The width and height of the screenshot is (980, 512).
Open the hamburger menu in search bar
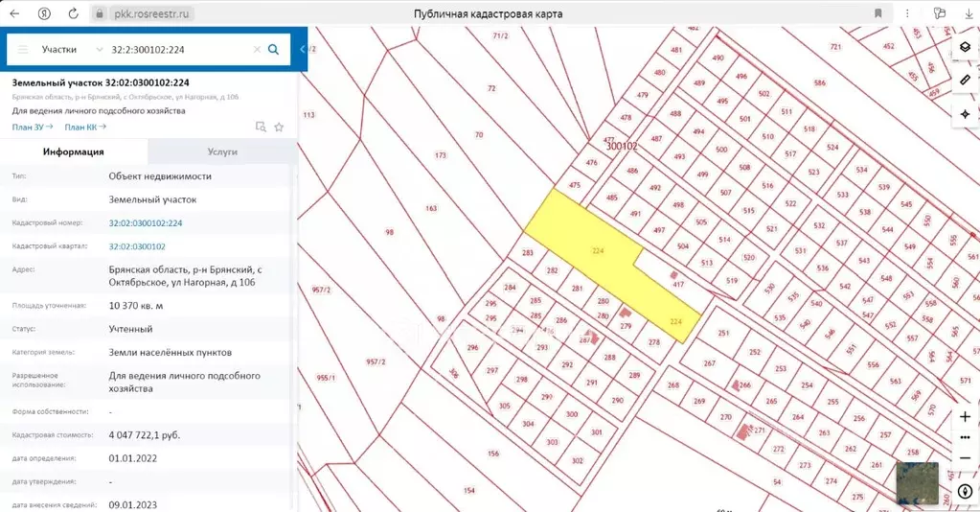coord(22,50)
